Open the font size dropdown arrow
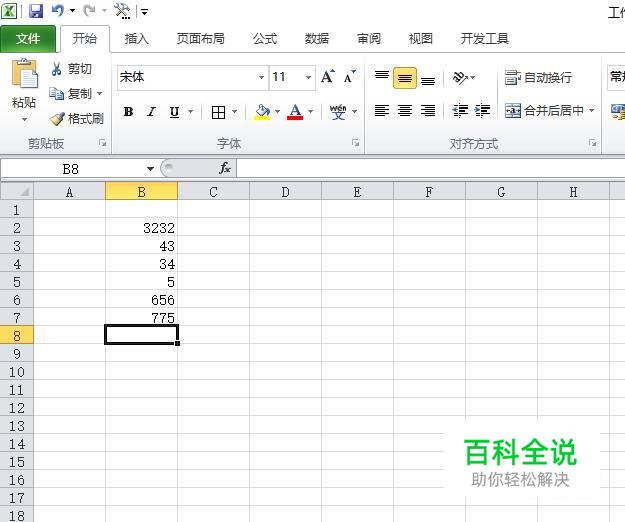 308,77
